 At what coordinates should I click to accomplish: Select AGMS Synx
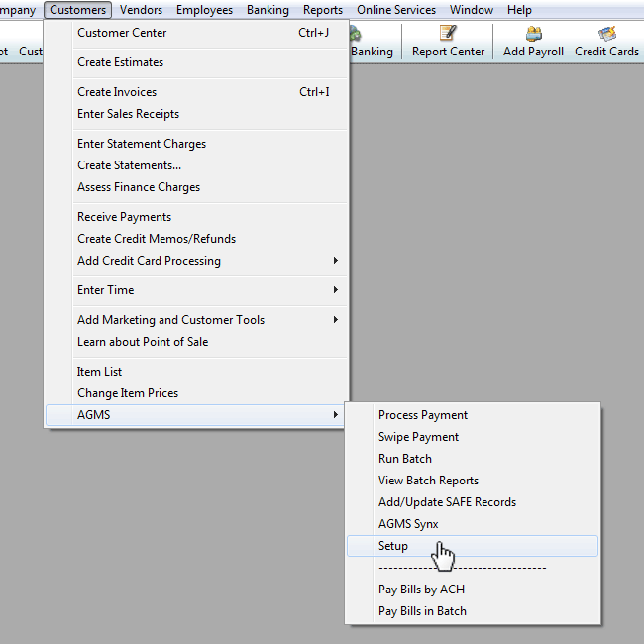(x=473, y=524)
